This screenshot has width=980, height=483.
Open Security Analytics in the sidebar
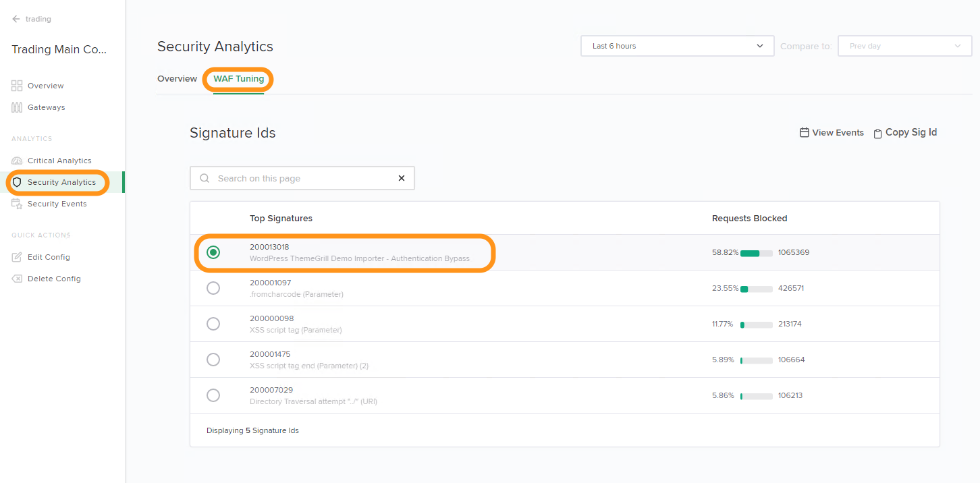[x=62, y=182]
